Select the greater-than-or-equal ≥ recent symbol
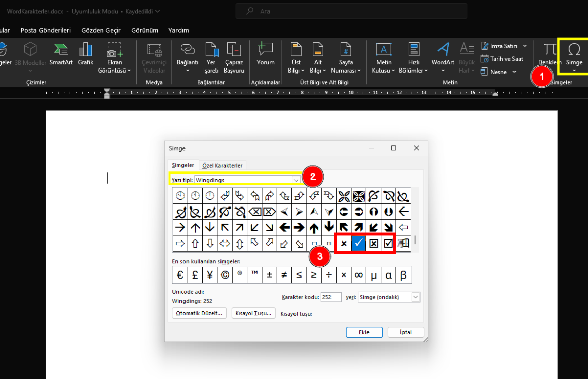Image resolution: width=588 pixels, height=379 pixels. click(314, 275)
